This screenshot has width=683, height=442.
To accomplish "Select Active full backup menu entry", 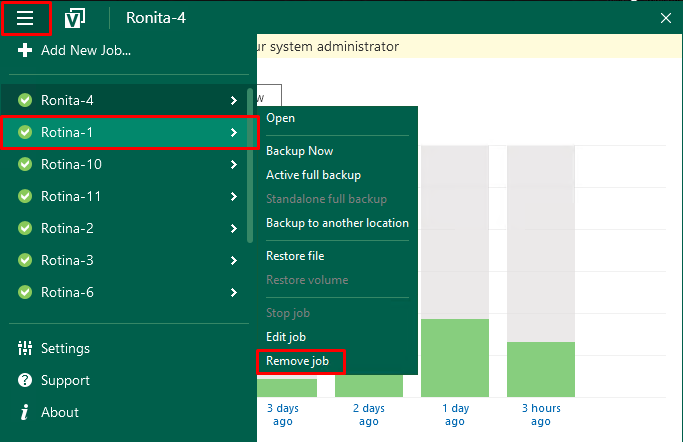I will [314, 175].
